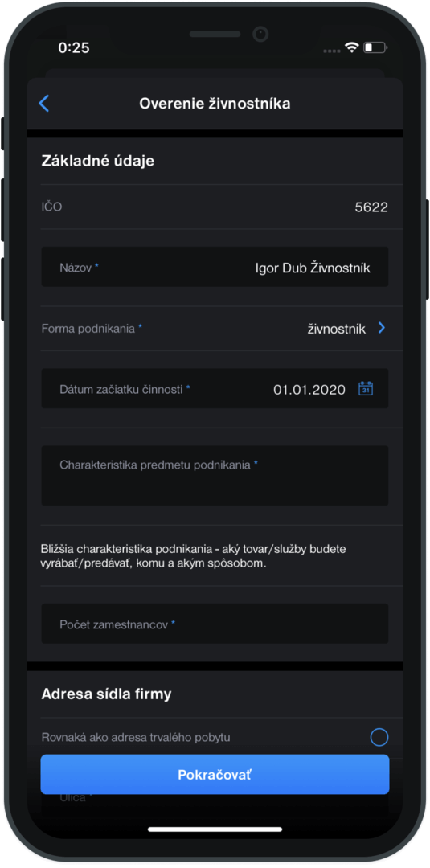The image size is (430, 868).
Task: Tap the Pokračovať button
Action: [x=215, y=775]
